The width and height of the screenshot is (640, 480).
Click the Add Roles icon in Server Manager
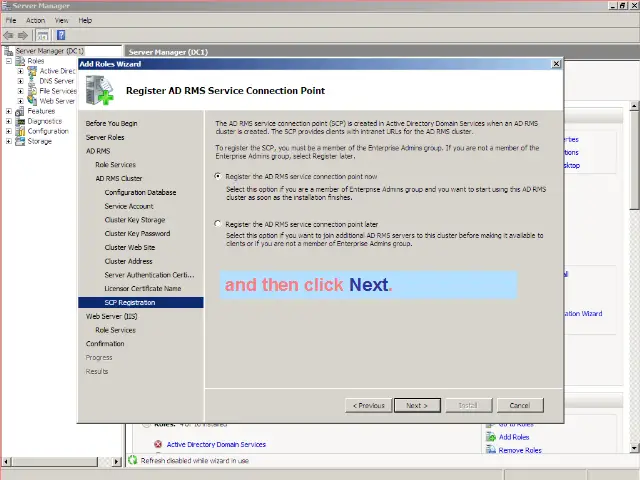pos(491,437)
